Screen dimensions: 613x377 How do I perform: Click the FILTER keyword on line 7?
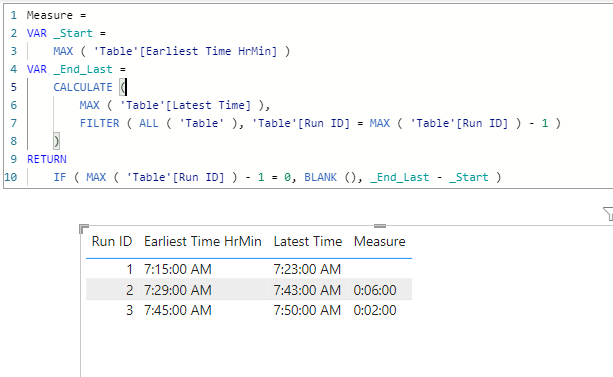pyautogui.click(x=99, y=123)
